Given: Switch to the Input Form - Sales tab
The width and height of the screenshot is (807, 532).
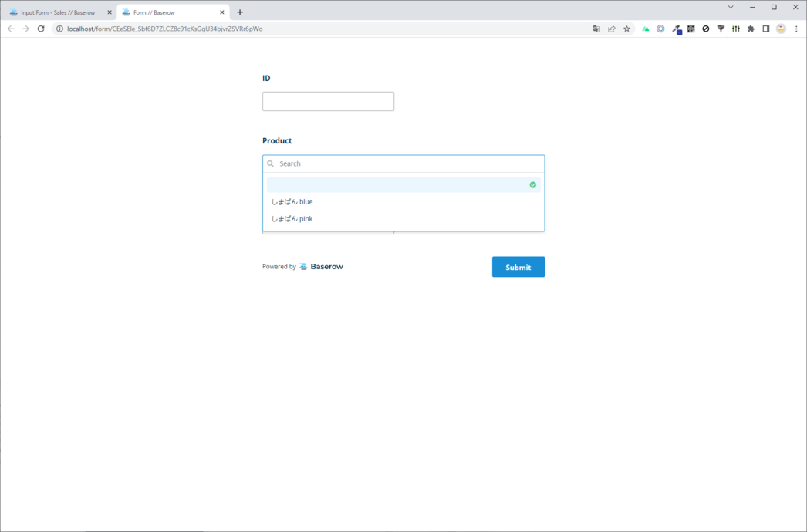Looking at the screenshot, I should click(58, 12).
